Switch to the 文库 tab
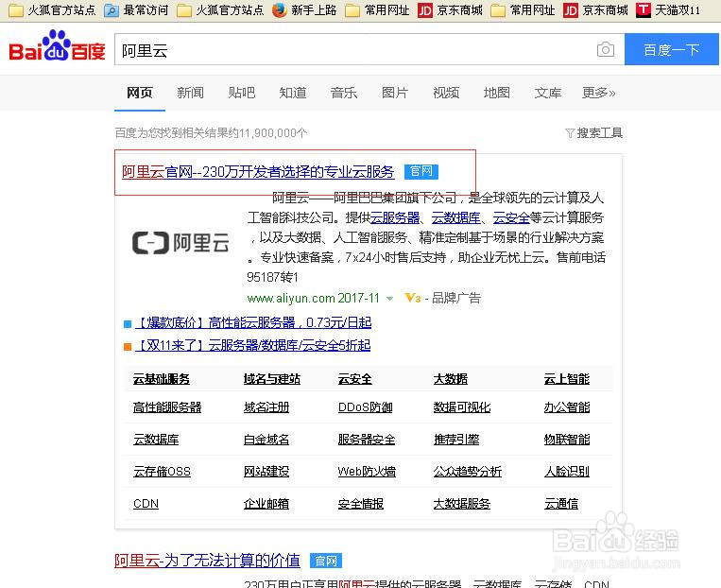The image size is (721, 588). [548, 93]
